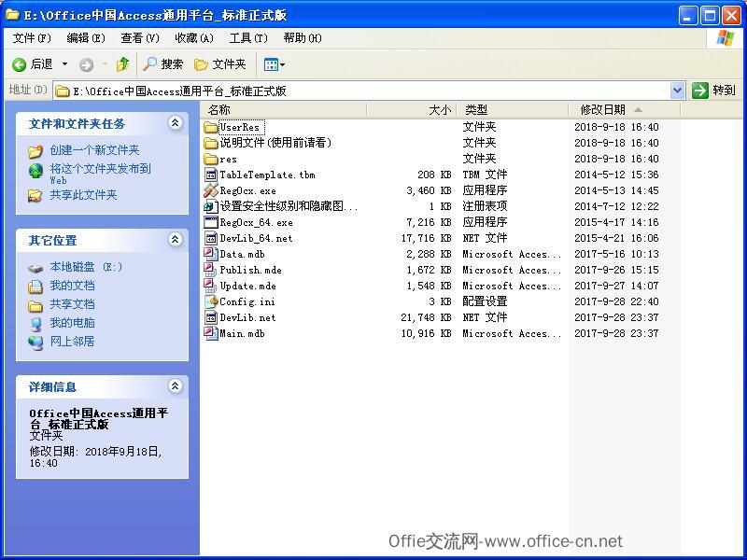The width and height of the screenshot is (747, 560).
Task: Sort by the 修改日期 column header
Action: point(625,110)
